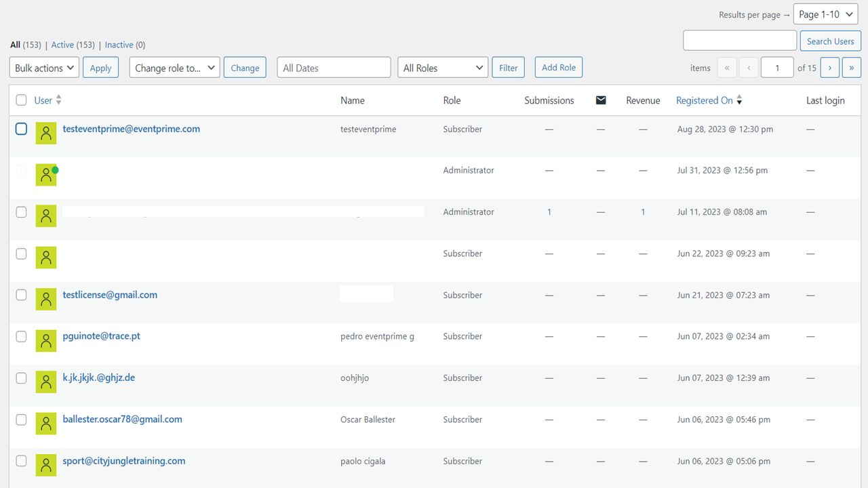Viewport: 868px width, 488px height.
Task: Click the sort arrows on the User column
Action: coord(60,100)
